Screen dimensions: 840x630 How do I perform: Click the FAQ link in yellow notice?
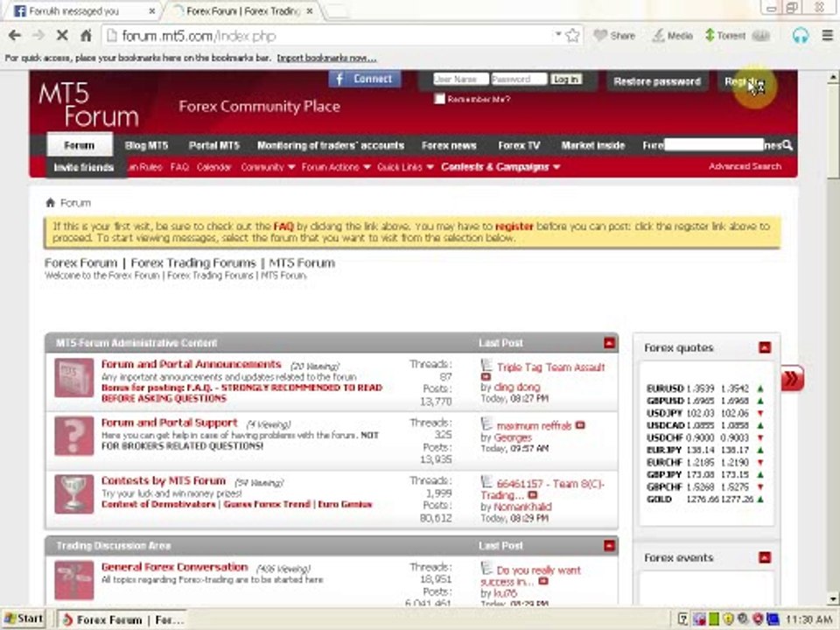pyautogui.click(x=283, y=226)
